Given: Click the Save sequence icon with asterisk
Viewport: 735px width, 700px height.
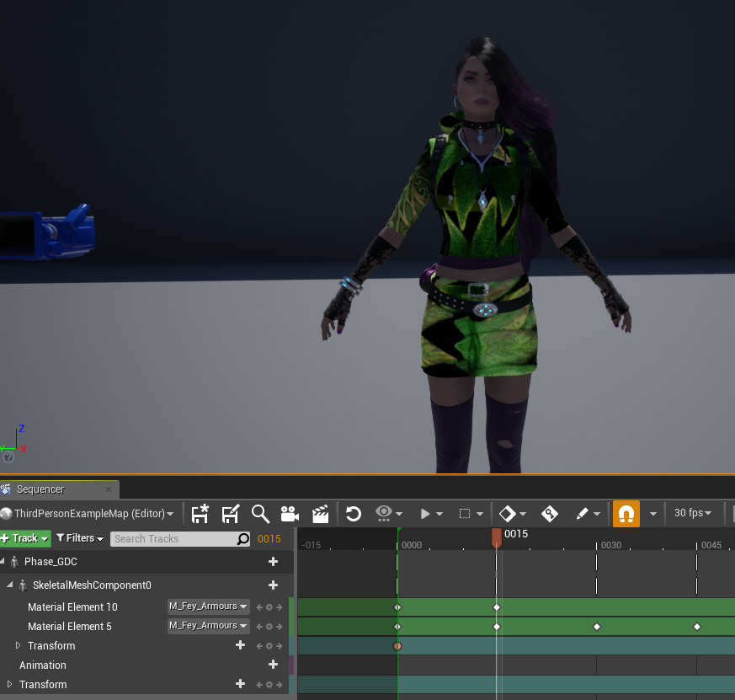Looking at the screenshot, I should pos(200,514).
